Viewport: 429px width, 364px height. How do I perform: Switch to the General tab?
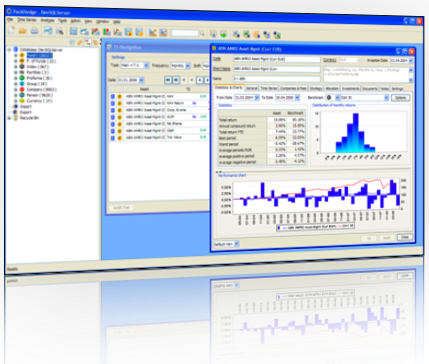click(x=251, y=88)
